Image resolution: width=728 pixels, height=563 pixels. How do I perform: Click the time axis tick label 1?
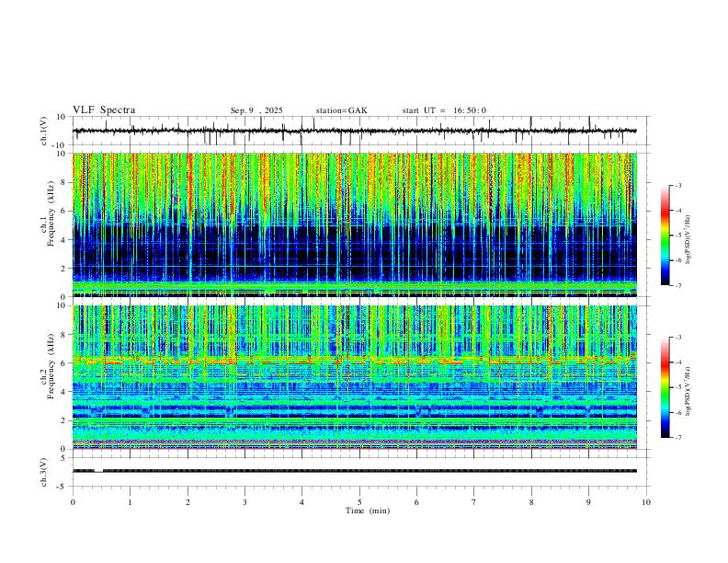pos(130,502)
